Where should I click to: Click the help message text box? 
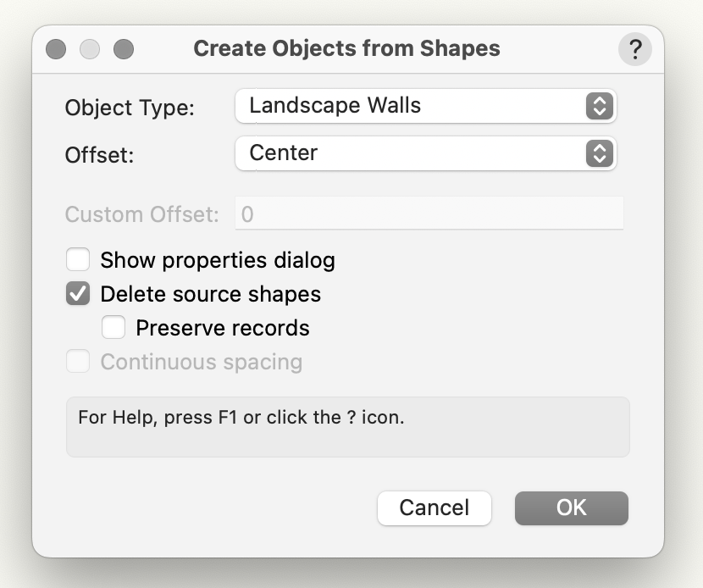pos(347,427)
